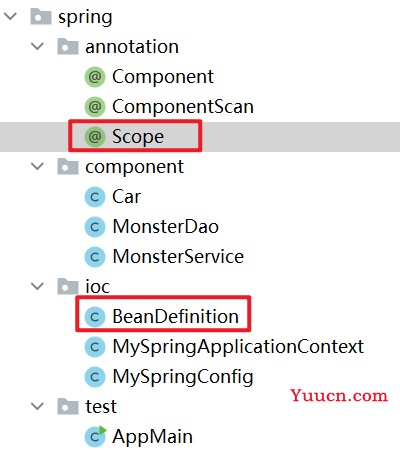
Task: Click the Scope annotation icon
Action: click(x=95, y=137)
